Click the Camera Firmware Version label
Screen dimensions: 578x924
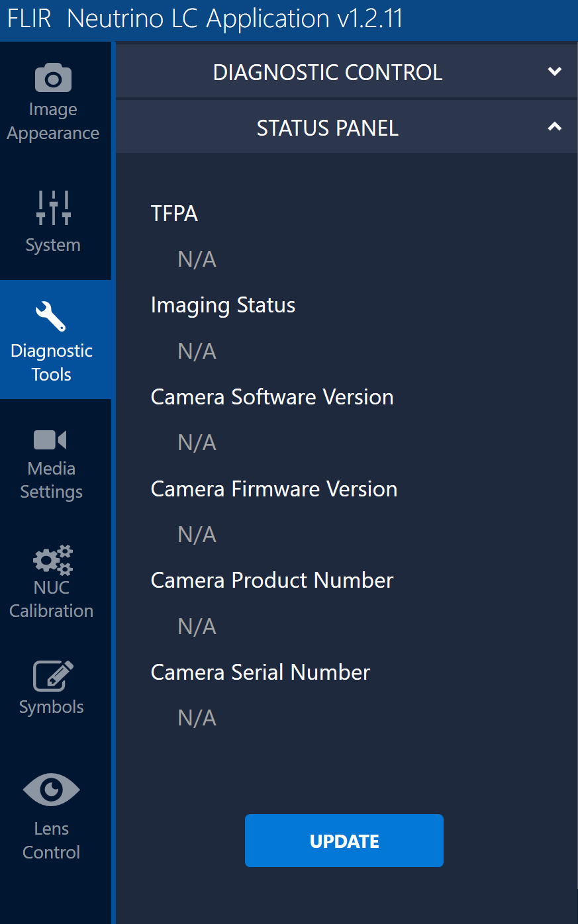pyautogui.click(x=274, y=489)
